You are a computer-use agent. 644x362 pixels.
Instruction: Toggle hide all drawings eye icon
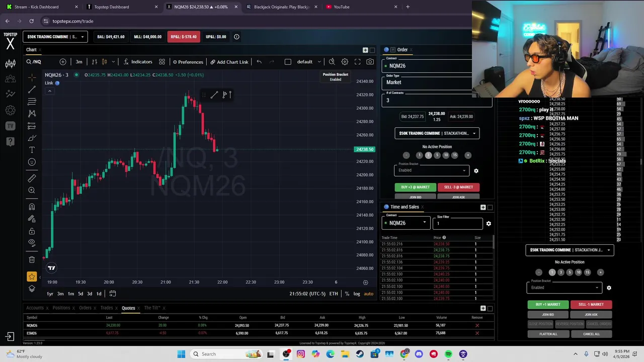click(32, 243)
